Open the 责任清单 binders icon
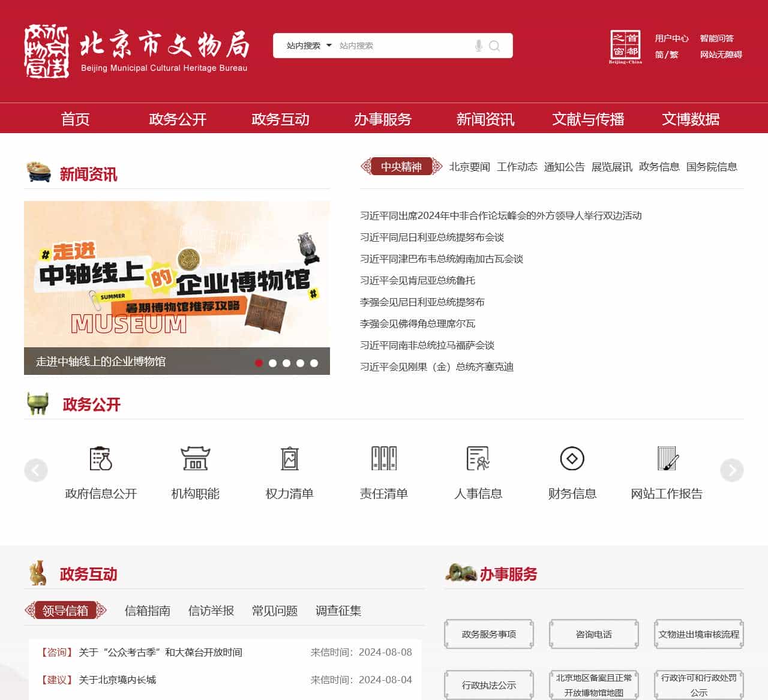The width and height of the screenshot is (768, 700). click(x=384, y=459)
